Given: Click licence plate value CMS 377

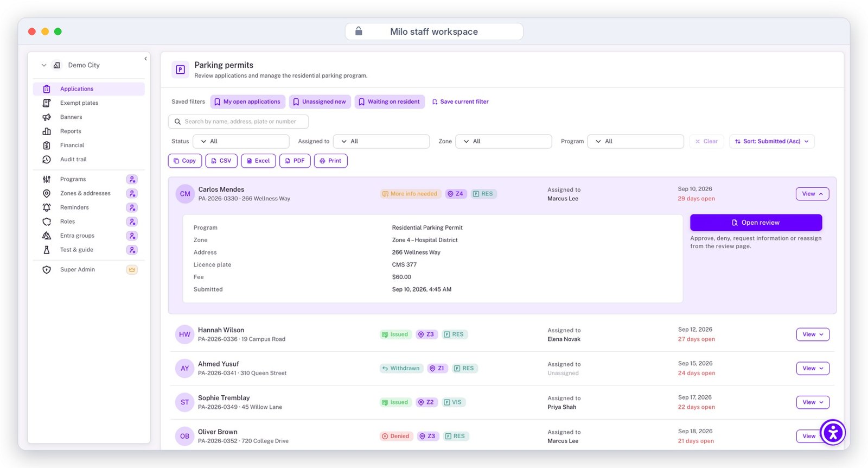Looking at the screenshot, I should tap(405, 265).
